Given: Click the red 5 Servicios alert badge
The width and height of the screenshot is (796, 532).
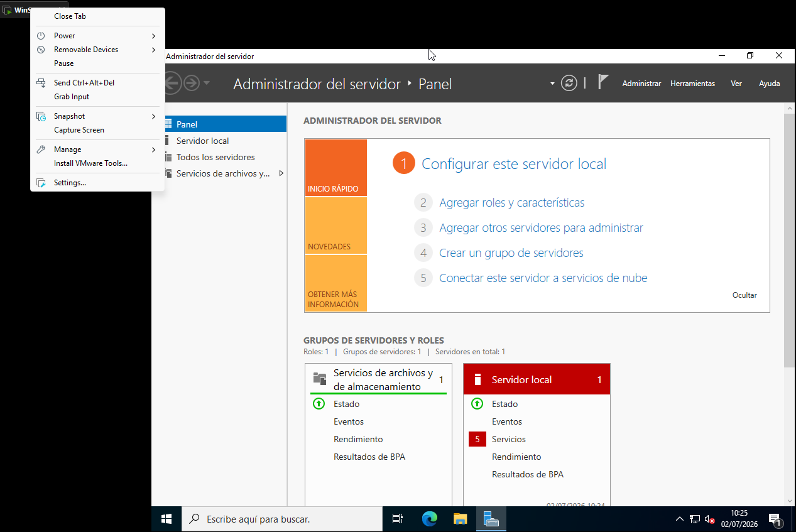Looking at the screenshot, I should (x=477, y=439).
